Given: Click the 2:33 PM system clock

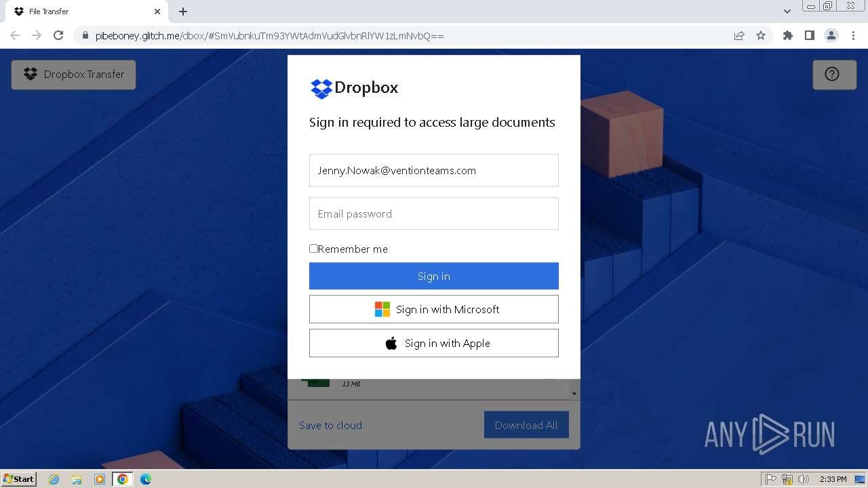Looking at the screenshot, I should [x=833, y=479].
